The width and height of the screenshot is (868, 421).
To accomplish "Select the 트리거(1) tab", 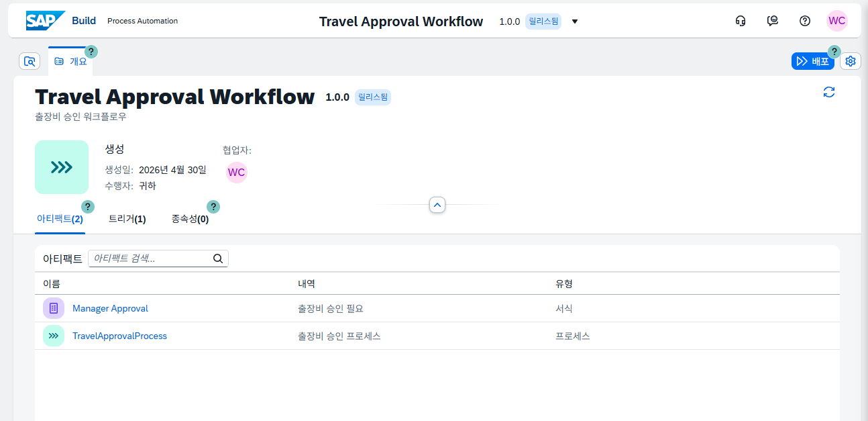I will [x=127, y=219].
